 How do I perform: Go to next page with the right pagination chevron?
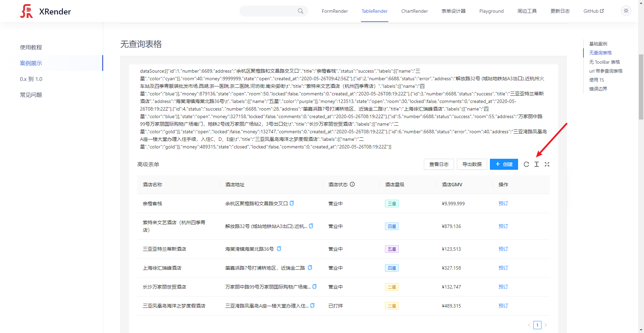pyautogui.click(x=546, y=325)
